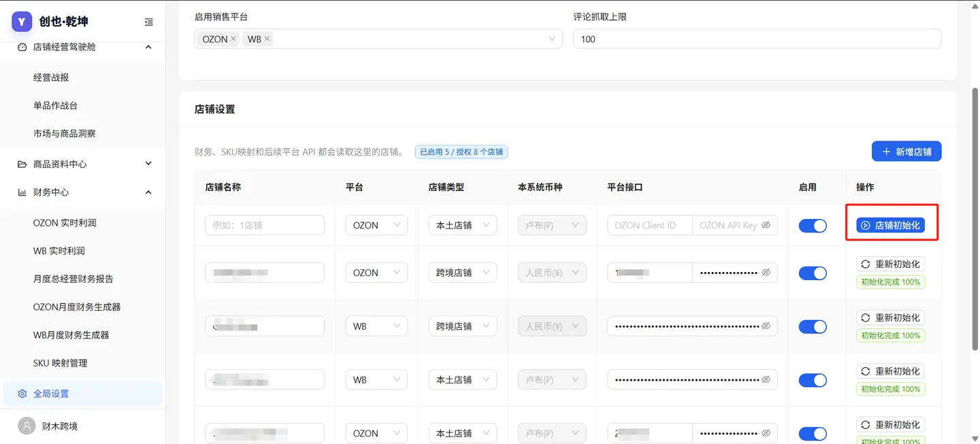Collapse the 财务中心 menu group
The height and width of the screenshot is (444, 980).
148,192
